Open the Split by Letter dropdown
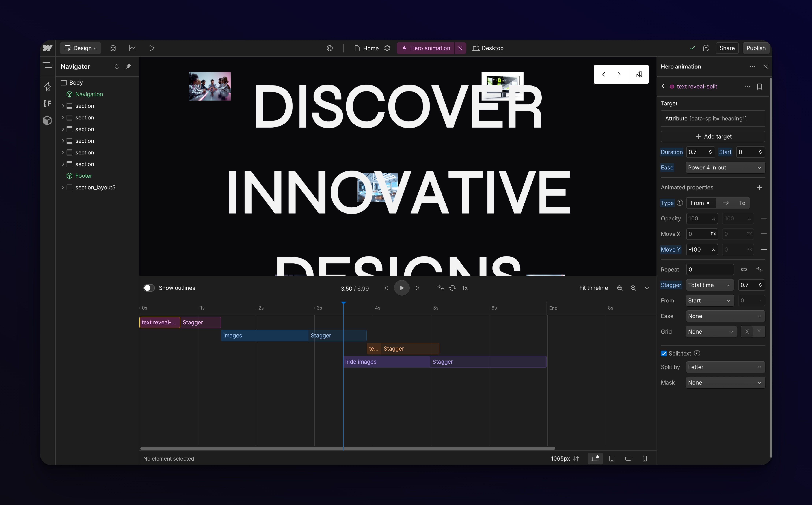Screen dimensions: 812x505 pos(725,367)
